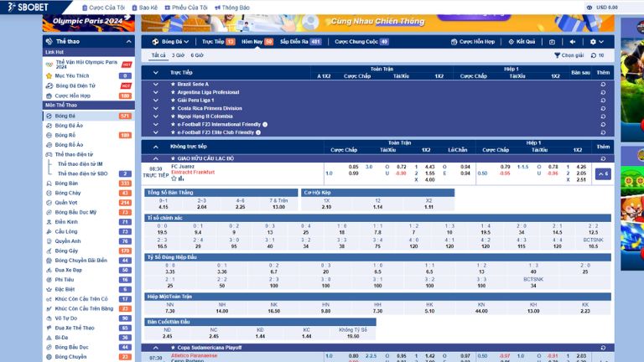Screen dimensions: 644x362
Task: Switch to the Sắp Diễn Ra tab
Action: pyautogui.click(x=300, y=41)
